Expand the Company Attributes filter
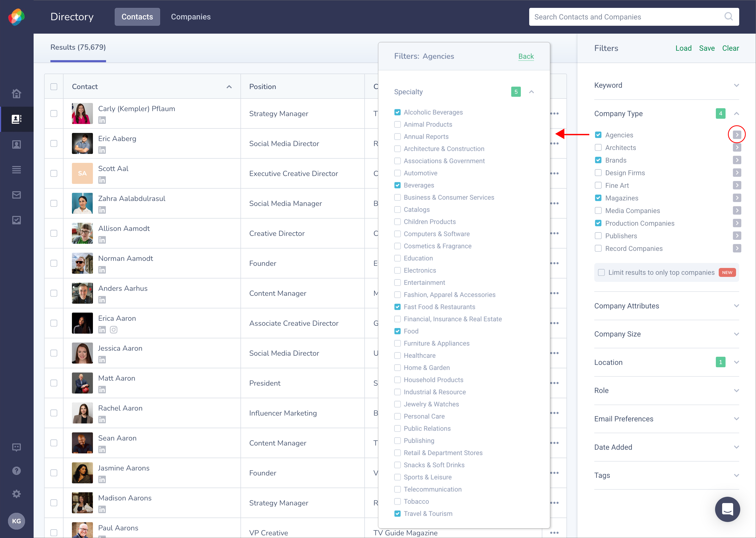This screenshot has width=756, height=538. pyautogui.click(x=736, y=306)
